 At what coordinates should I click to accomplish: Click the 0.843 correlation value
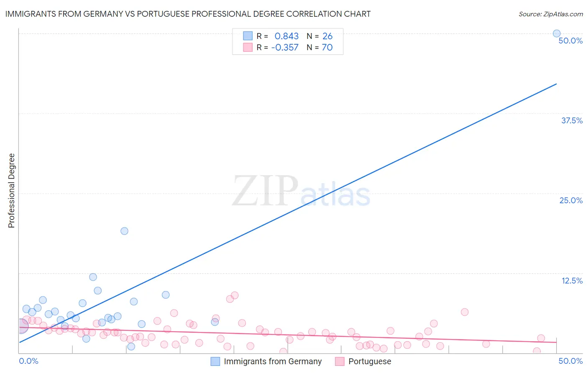point(286,36)
